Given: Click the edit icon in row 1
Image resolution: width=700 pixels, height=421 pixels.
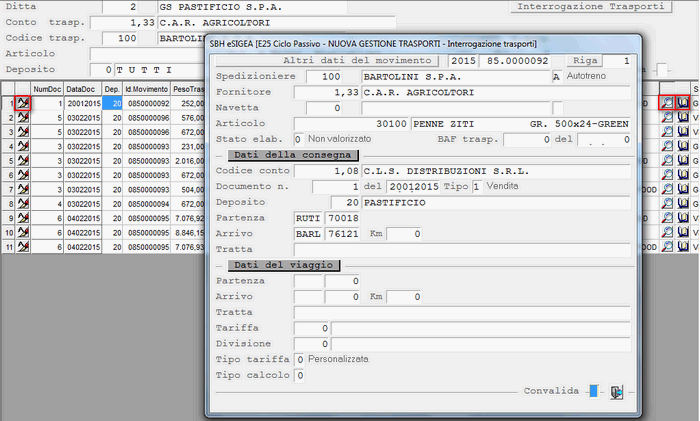Looking at the screenshot, I should 23,104.
